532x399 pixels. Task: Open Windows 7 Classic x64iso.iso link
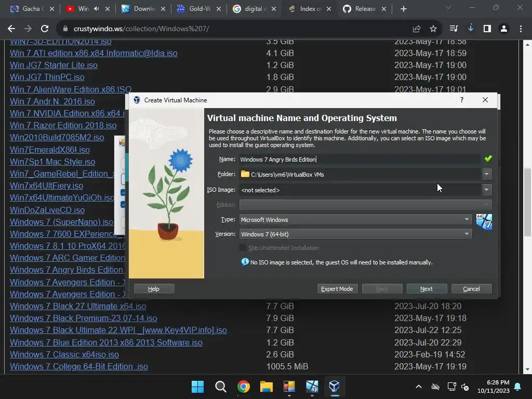pos(64,354)
